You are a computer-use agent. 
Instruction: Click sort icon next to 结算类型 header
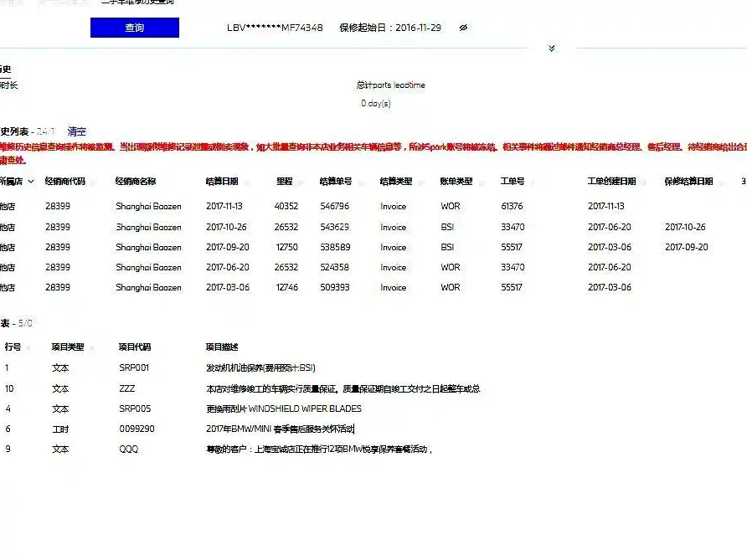tap(421, 182)
